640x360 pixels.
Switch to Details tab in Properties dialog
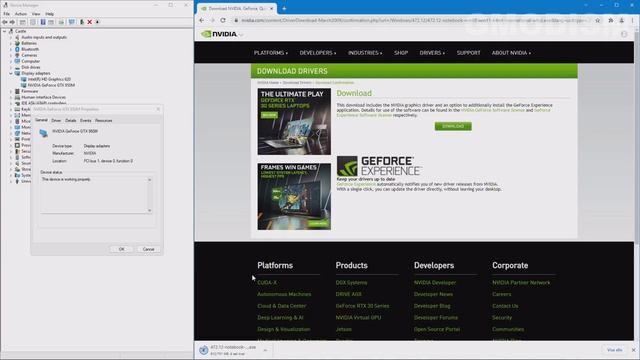point(71,120)
